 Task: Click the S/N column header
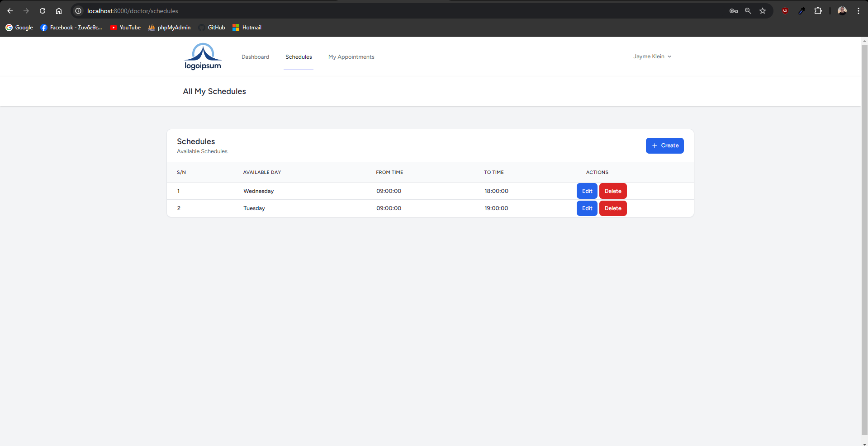tap(181, 172)
